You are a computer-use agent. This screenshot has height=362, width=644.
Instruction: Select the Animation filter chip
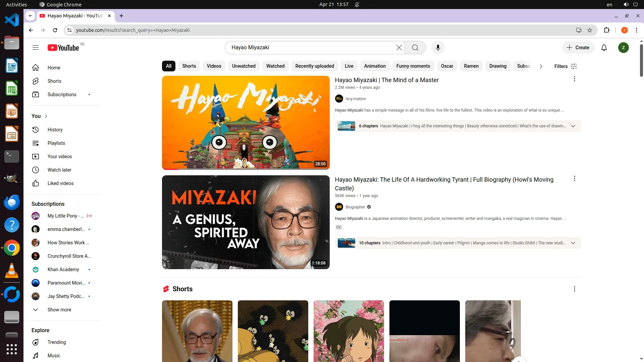click(x=375, y=66)
